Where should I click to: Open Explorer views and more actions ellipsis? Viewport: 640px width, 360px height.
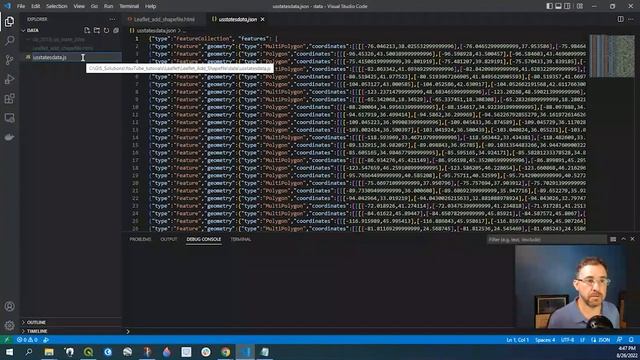tap(112, 19)
